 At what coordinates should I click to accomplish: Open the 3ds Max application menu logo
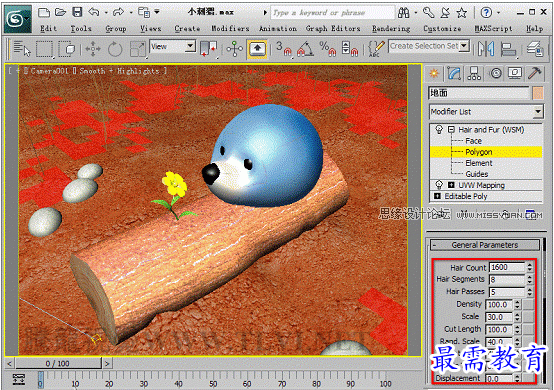click(17, 19)
